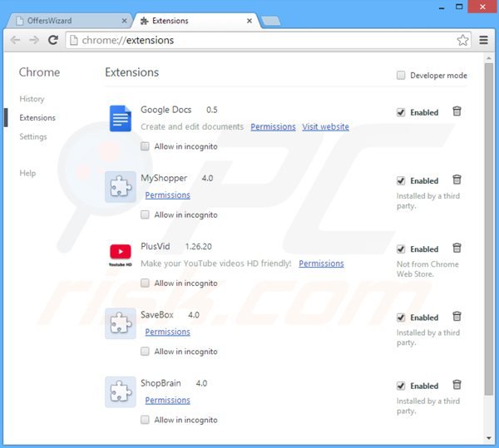The image size is (499, 448).
Task: Click the Google Docs extension name
Action: [166, 110]
